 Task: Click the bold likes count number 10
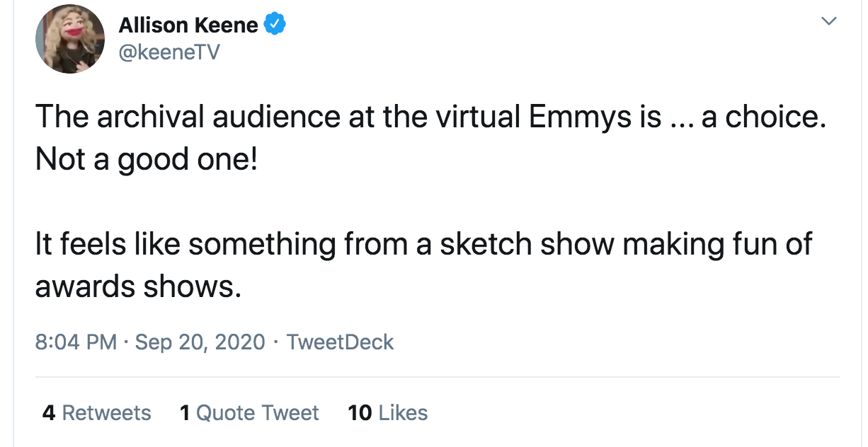click(360, 413)
